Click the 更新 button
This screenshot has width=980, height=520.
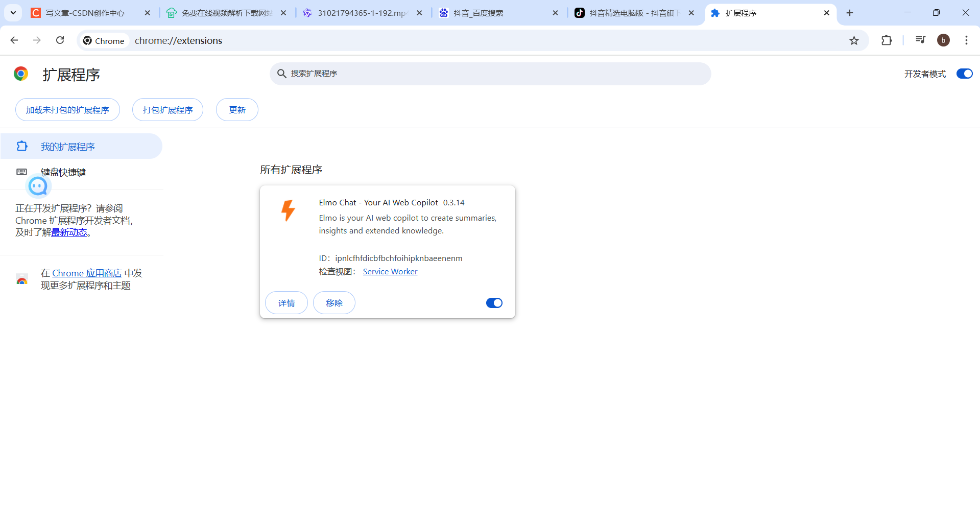pos(237,110)
